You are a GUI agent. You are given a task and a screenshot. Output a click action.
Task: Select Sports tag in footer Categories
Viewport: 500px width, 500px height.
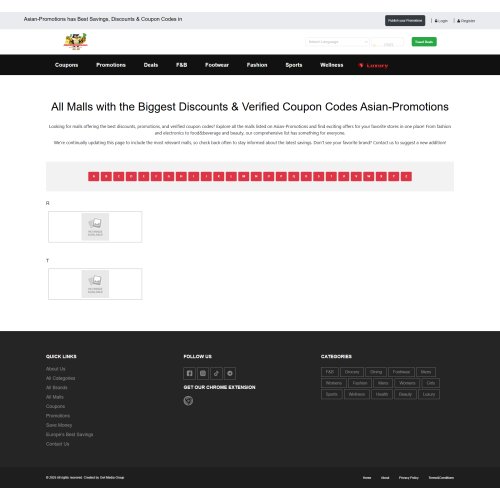(x=332, y=394)
